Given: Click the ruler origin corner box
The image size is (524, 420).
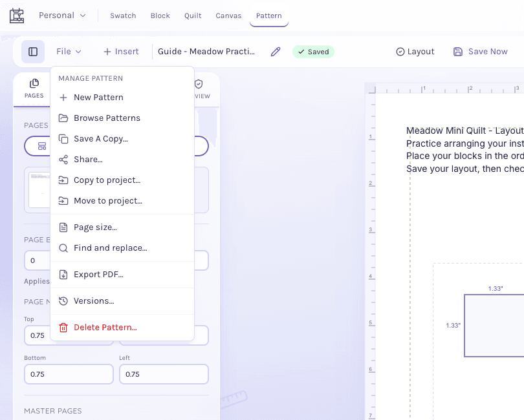Looking at the screenshot, I should pyautogui.click(x=370, y=88).
